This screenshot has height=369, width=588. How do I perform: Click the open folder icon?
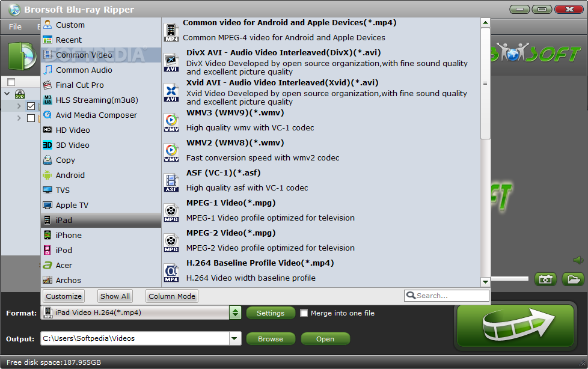click(x=573, y=279)
